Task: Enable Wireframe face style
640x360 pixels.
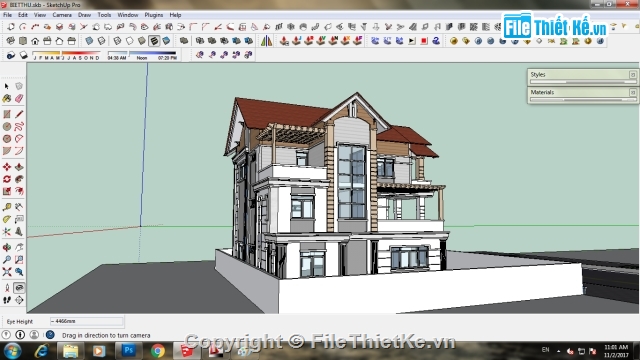Action: point(117,41)
